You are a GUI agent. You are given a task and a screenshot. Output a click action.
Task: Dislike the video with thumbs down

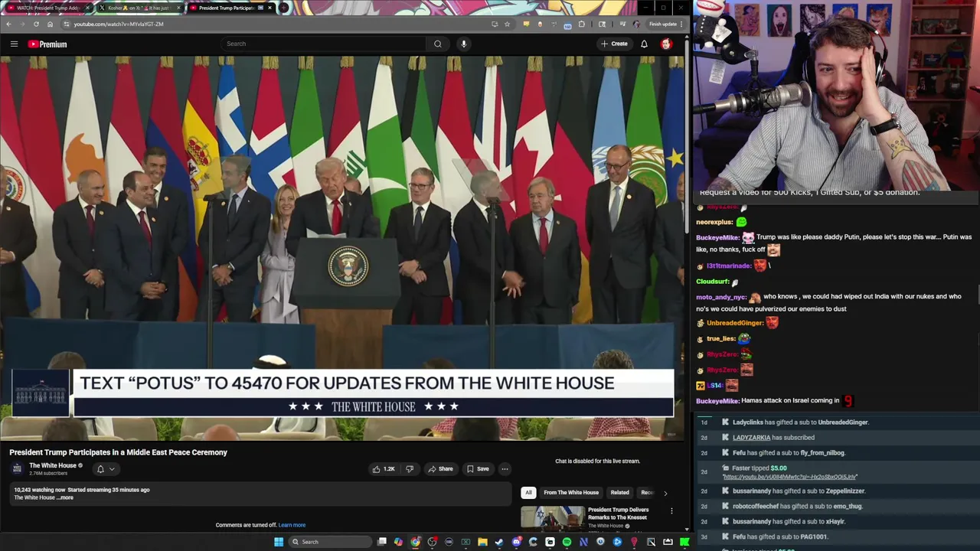410,469
